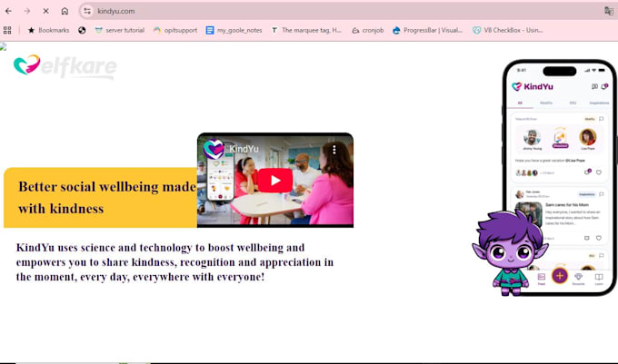Click Jimmy Young's avatar in phone mockup
Viewport: 618px width, 364px height.
(x=532, y=138)
